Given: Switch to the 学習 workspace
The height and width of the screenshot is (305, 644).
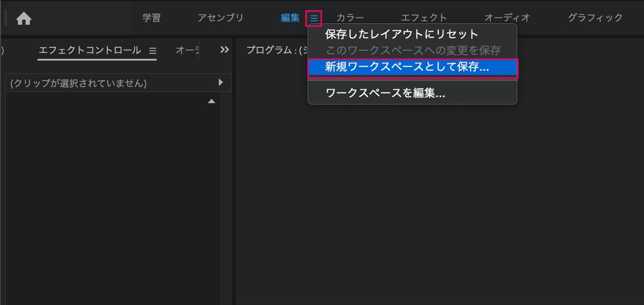Looking at the screenshot, I should [x=151, y=18].
